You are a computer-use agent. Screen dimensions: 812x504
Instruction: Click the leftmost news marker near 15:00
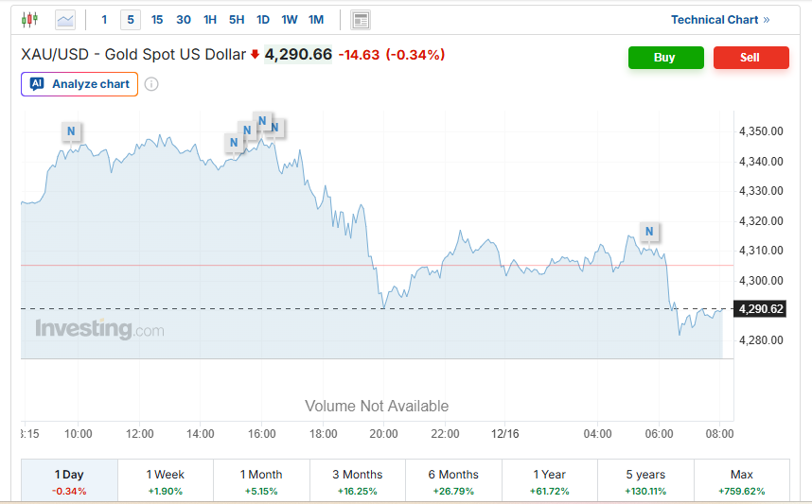click(233, 143)
